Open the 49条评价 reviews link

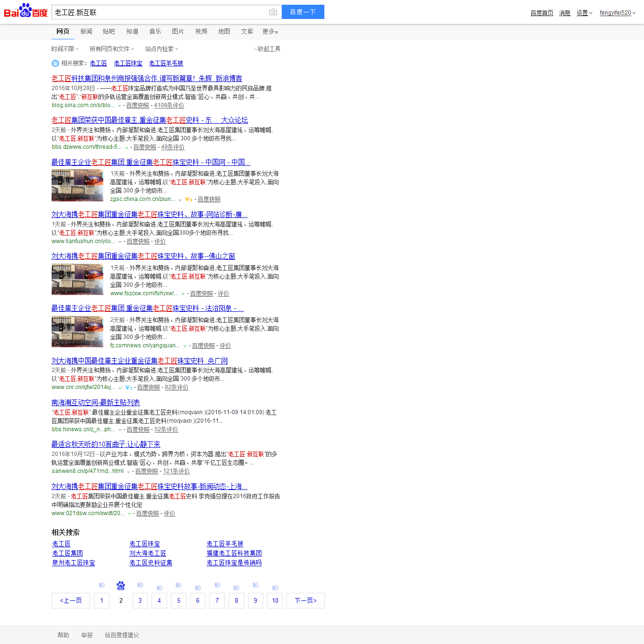point(173,147)
